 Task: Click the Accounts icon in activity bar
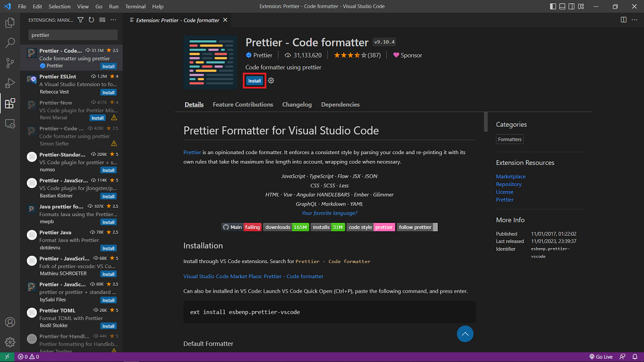(10, 322)
